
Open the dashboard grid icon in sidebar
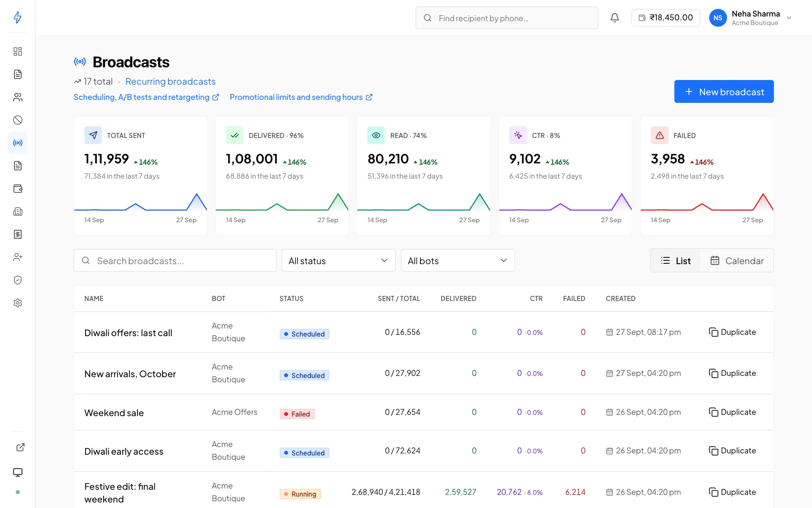pyautogui.click(x=17, y=51)
